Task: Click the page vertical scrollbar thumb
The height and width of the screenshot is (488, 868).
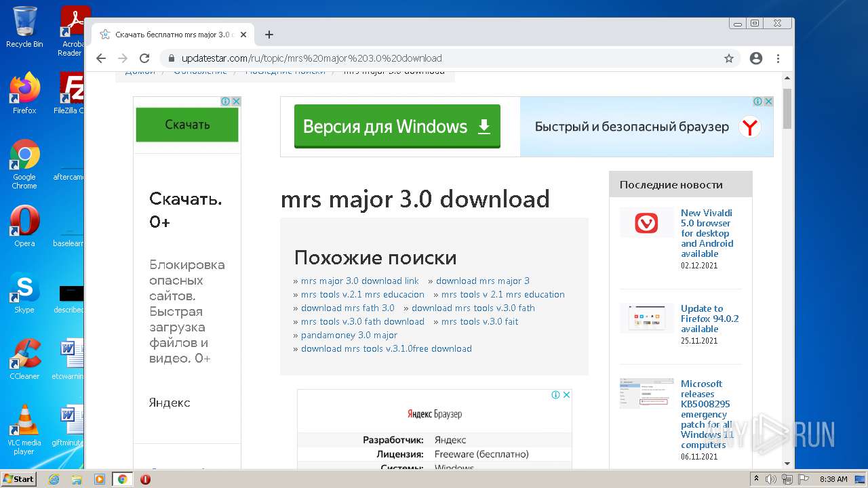Action: pyautogui.click(x=787, y=108)
